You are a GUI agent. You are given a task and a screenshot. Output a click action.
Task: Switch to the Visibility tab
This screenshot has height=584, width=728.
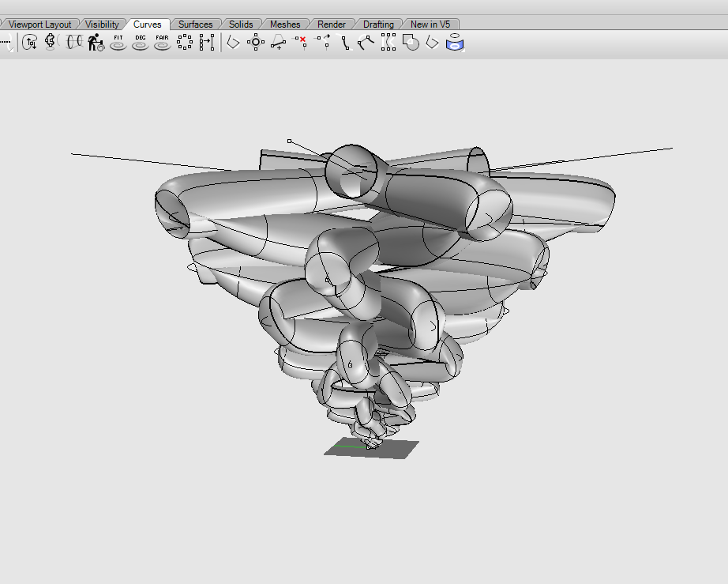coord(102,24)
